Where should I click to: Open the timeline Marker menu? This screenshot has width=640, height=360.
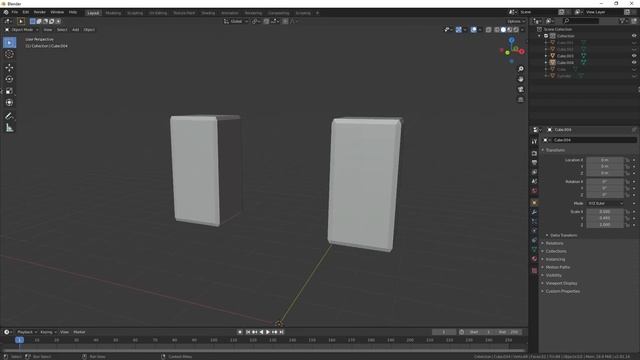(x=79, y=332)
